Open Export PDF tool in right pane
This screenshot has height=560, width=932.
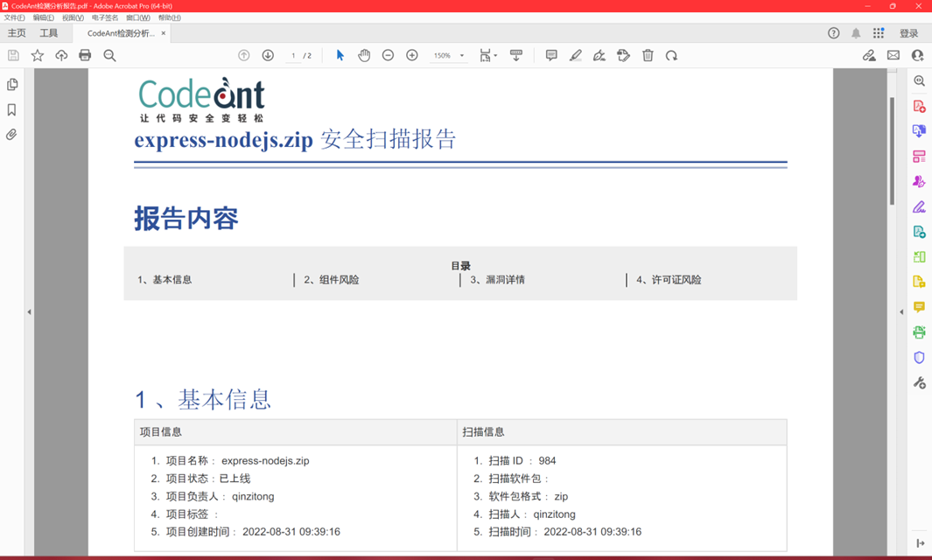coord(920,131)
